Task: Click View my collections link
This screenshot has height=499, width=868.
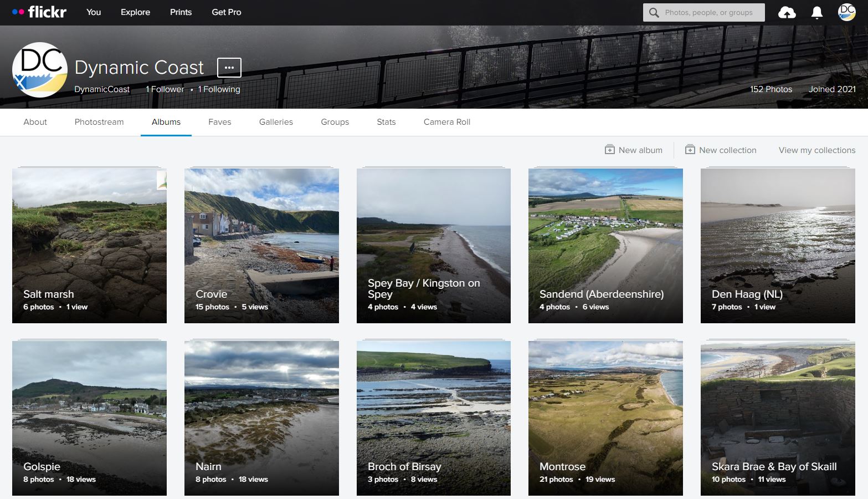Action: [816, 150]
